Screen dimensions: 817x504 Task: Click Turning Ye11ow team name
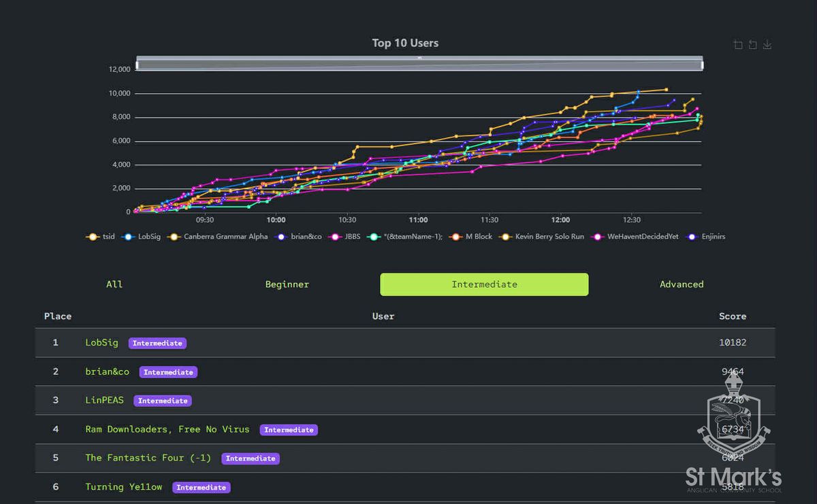tap(124, 487)
